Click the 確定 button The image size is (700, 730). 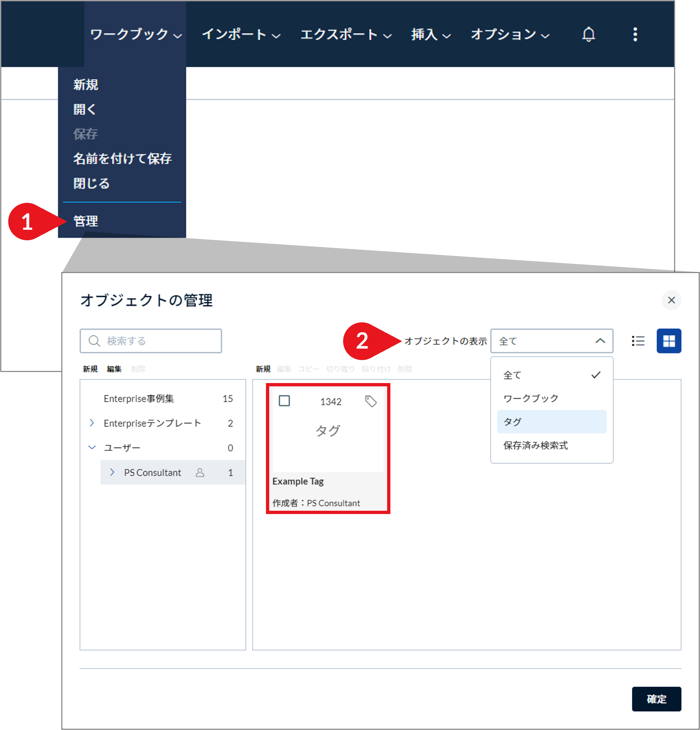pos(656,699)
